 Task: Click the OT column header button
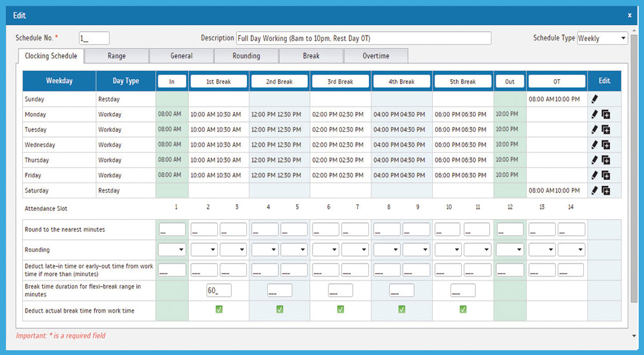tap(557, 82)
